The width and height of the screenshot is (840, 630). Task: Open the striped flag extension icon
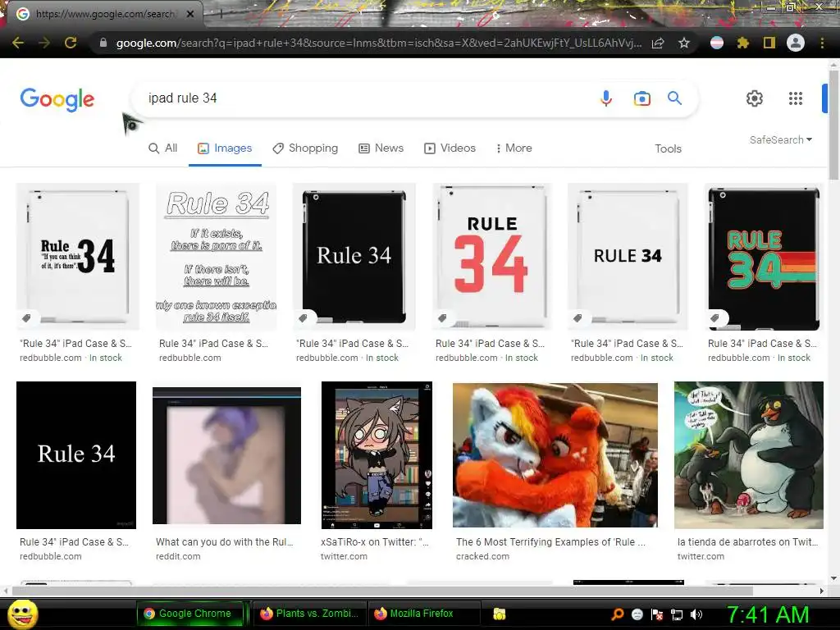(717, 43)
